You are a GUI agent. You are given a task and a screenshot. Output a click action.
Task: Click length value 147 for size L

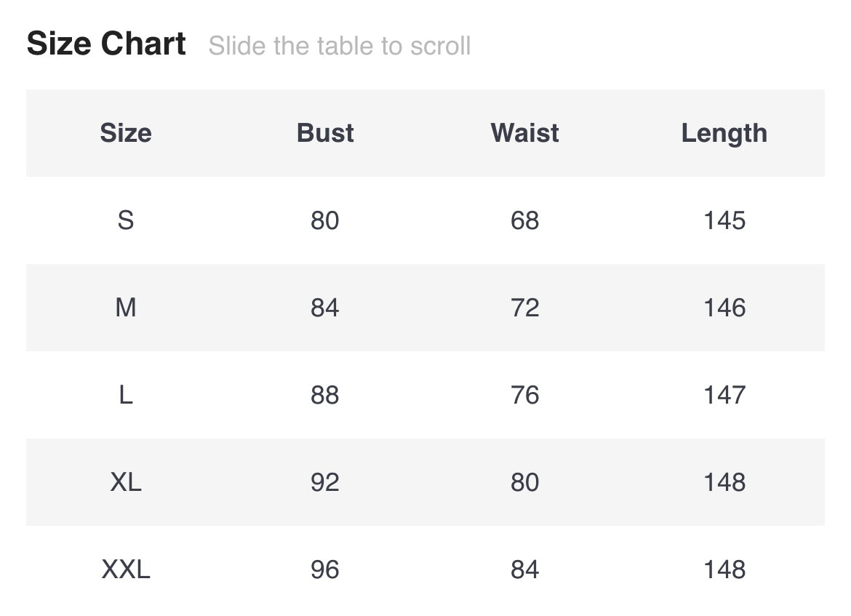[724, 395]
